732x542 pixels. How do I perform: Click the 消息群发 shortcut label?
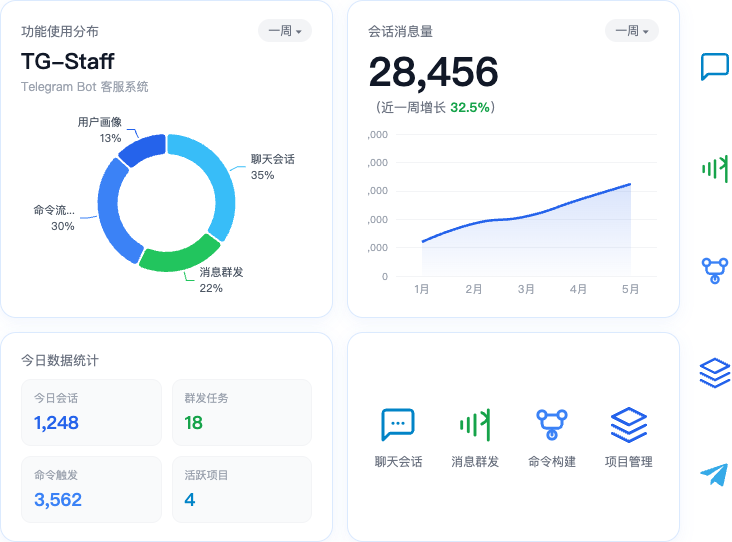pos(475,462)
